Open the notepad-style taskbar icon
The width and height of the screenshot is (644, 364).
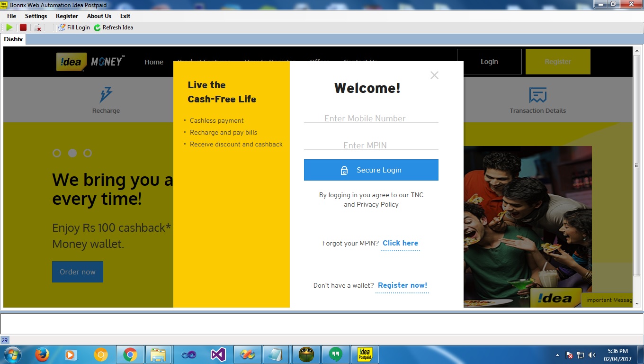[276, 355]
